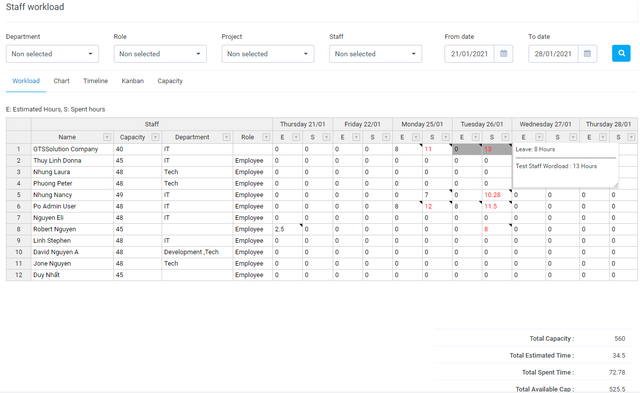Select the David Nguyen A name cell
Image resolution: width=640 pixels, height=393 pixels.
tap(72, 252)
